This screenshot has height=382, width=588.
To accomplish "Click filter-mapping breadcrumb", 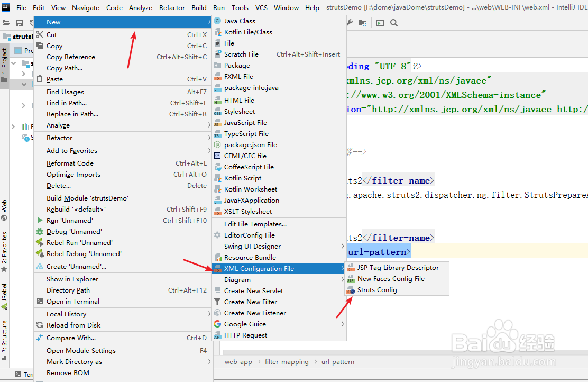I will (x=287, y=362).
